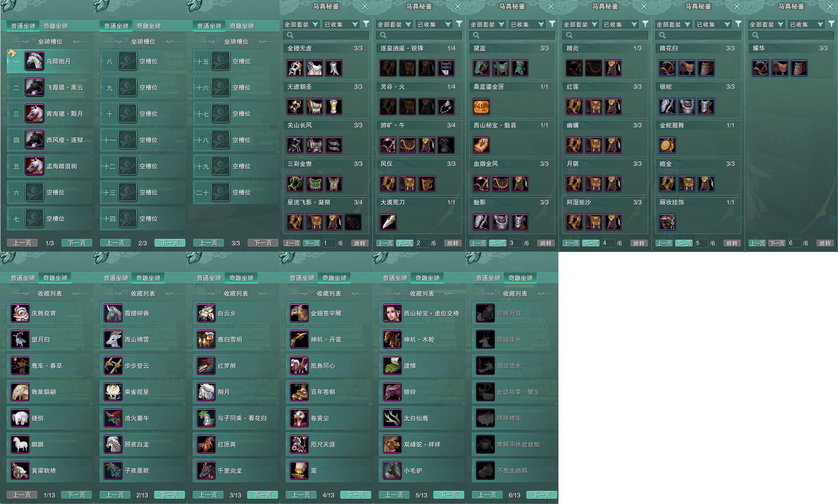Click the 照夜白龙 horse icon
Viewport: 838px width, 504px height.
click(113, 444)
